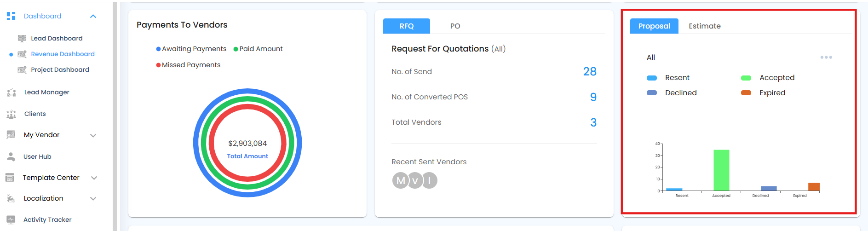868x231 pixels.
Task: Click the User Hub person icon
Action: coord(11,156)
